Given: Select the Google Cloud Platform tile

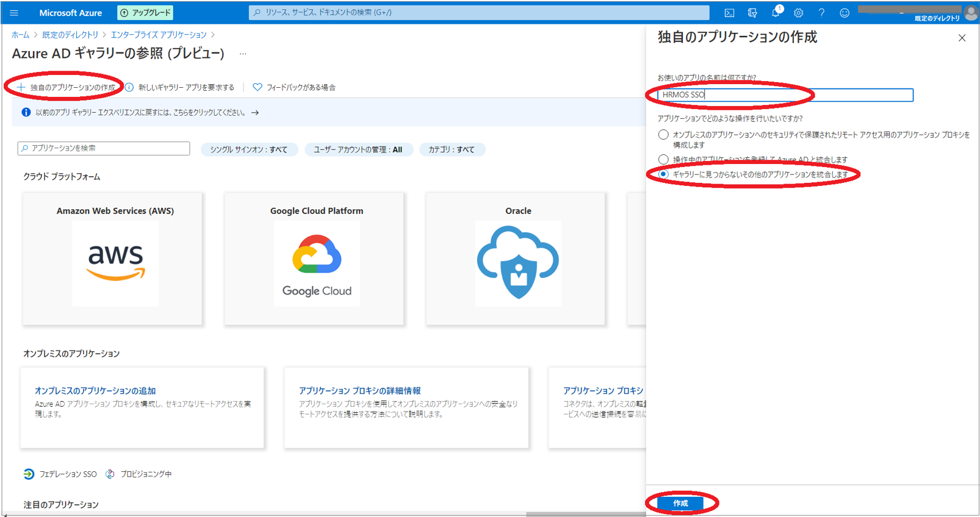Looking at the screenshot, I should tap(314, 259).
